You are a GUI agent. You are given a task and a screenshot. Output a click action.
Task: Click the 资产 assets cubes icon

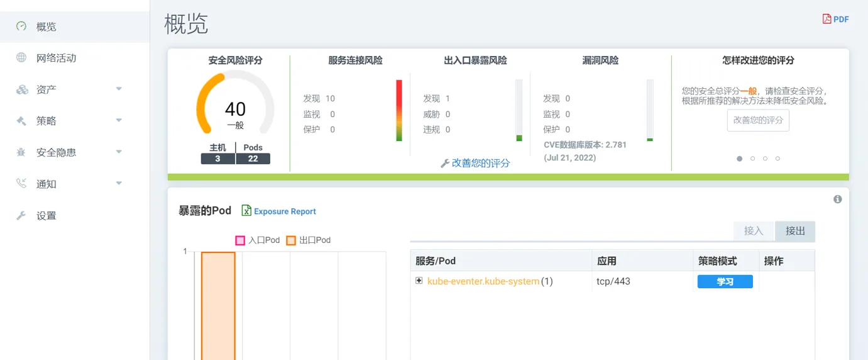[22, 89]
